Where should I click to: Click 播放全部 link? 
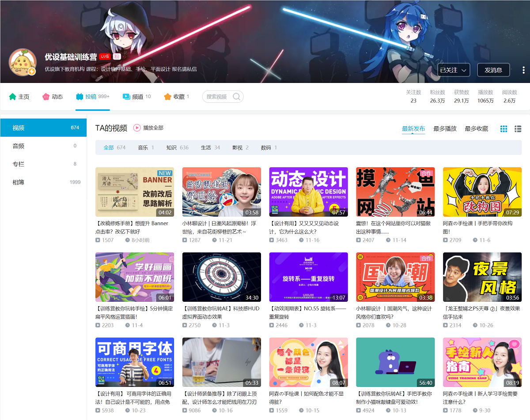(x=153, y=128)
